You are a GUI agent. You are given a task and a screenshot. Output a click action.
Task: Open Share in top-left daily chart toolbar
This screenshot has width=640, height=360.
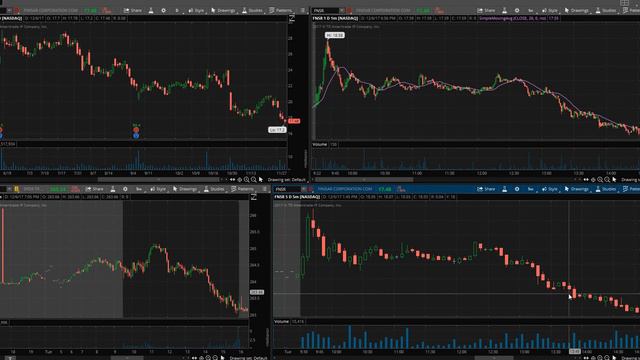[132, 10]
